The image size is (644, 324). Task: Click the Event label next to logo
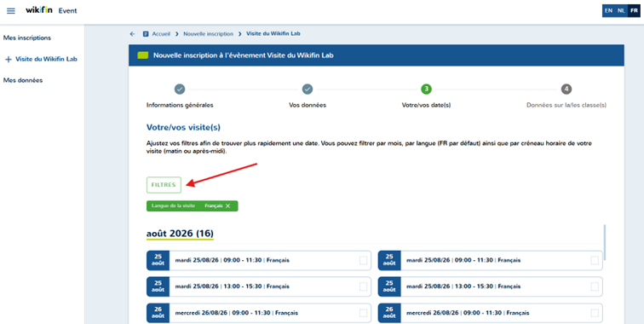(x=68, y=11)
